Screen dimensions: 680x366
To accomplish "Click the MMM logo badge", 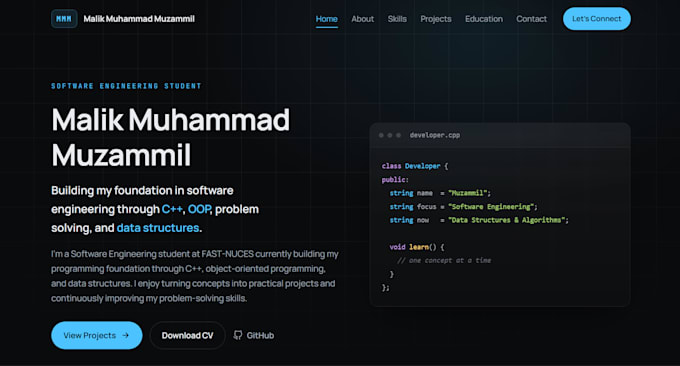I will point(64,19).
